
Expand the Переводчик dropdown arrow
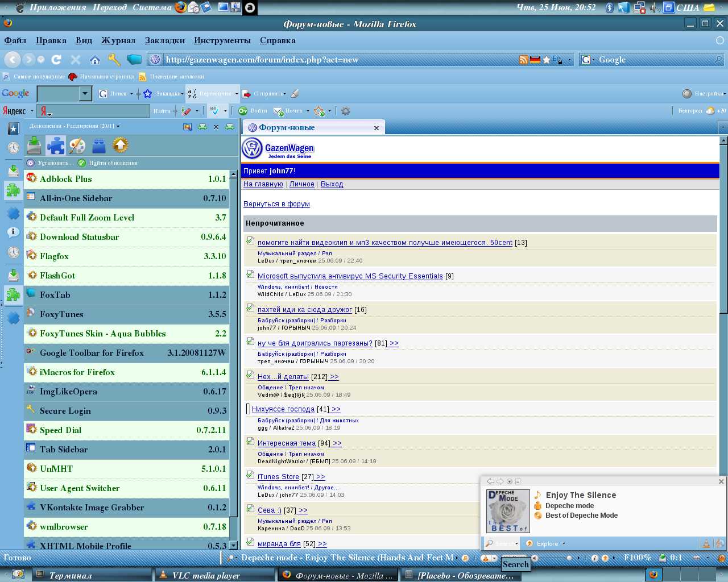[x=237, y=94]
